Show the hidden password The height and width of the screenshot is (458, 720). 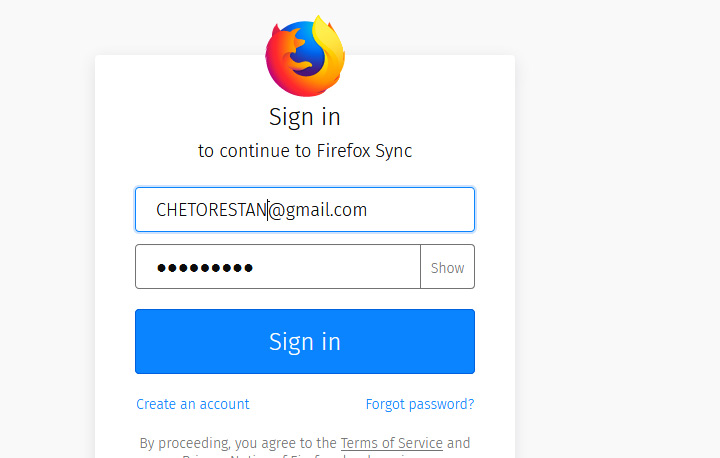tap(447, 267)
